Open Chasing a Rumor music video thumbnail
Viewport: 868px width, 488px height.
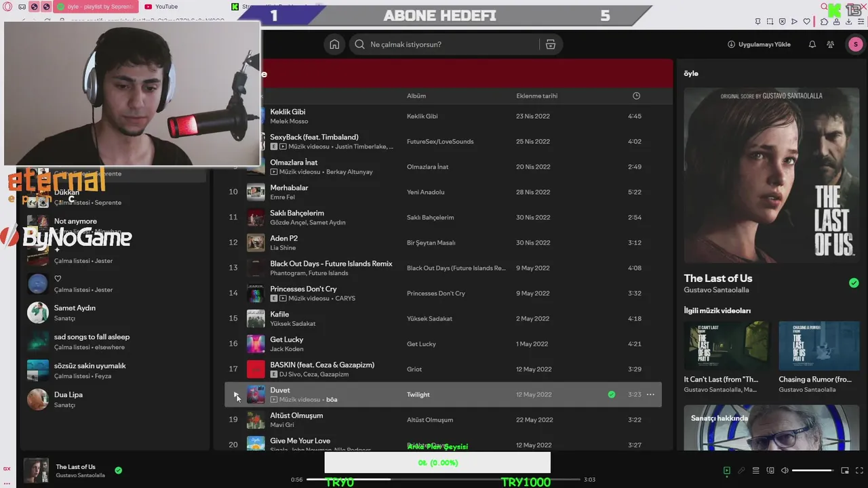click(819, 346)
